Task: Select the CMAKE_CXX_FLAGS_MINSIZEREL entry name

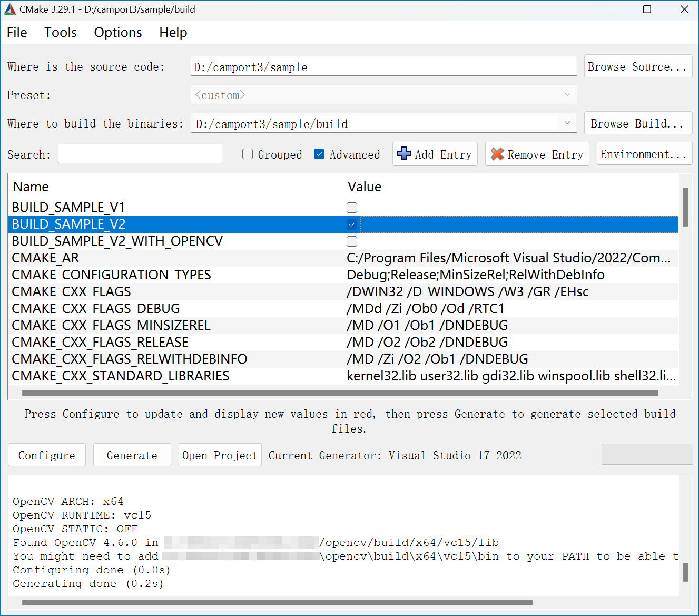Action: pyautogui.click(x=111, y=326)
